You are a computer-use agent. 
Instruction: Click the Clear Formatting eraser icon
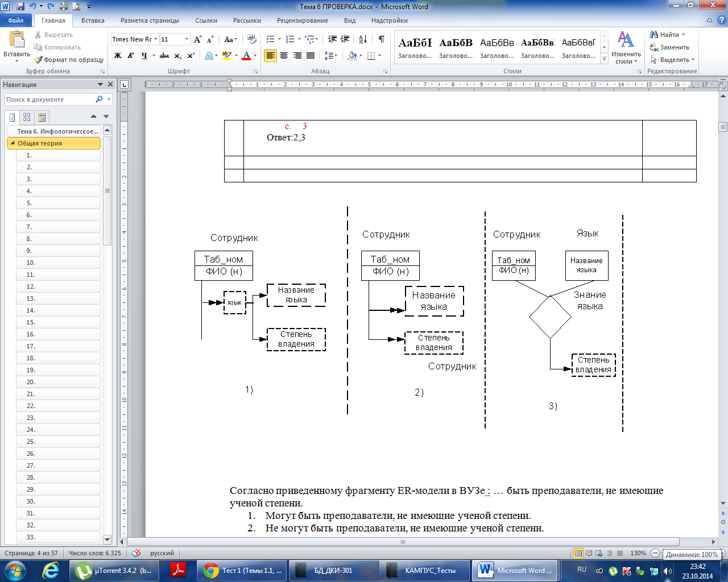point(252,39)
